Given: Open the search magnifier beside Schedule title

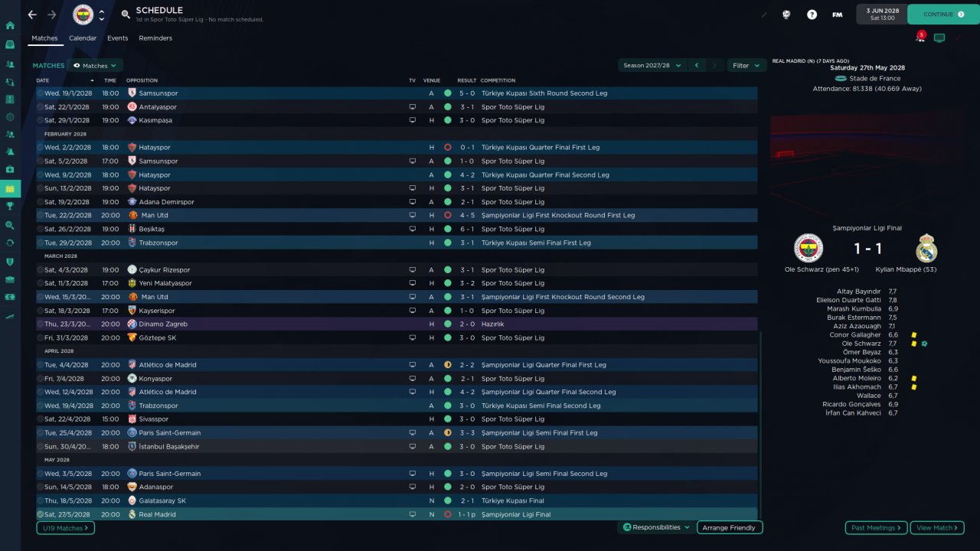Looking at the screenshot, I should click(126, 15).
